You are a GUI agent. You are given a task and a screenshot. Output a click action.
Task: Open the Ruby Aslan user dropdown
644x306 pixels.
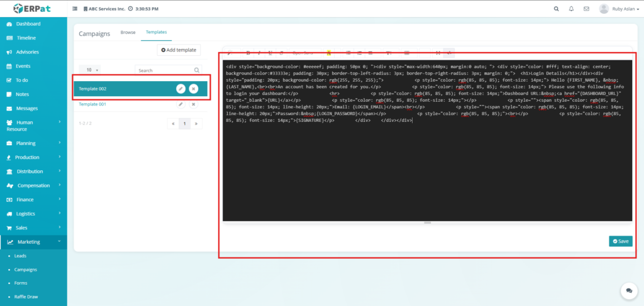[x=619, y=9]
